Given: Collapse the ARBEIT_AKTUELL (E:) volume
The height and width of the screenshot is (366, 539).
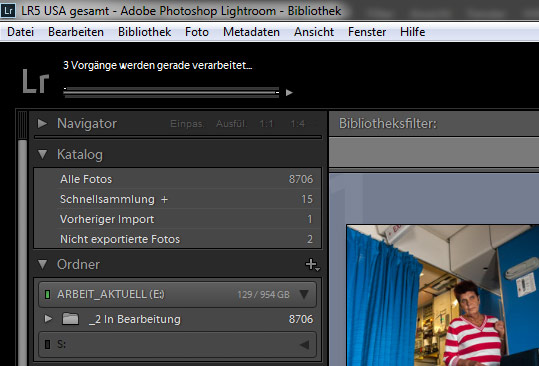Looking at the screenshot, I should [x=304, y=294].
